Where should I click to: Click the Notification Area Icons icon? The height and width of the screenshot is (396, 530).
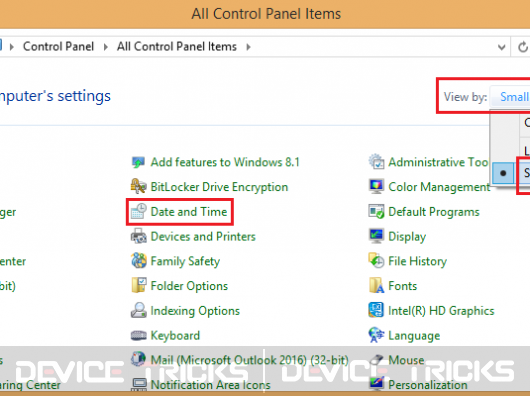(x=139, y=385)
